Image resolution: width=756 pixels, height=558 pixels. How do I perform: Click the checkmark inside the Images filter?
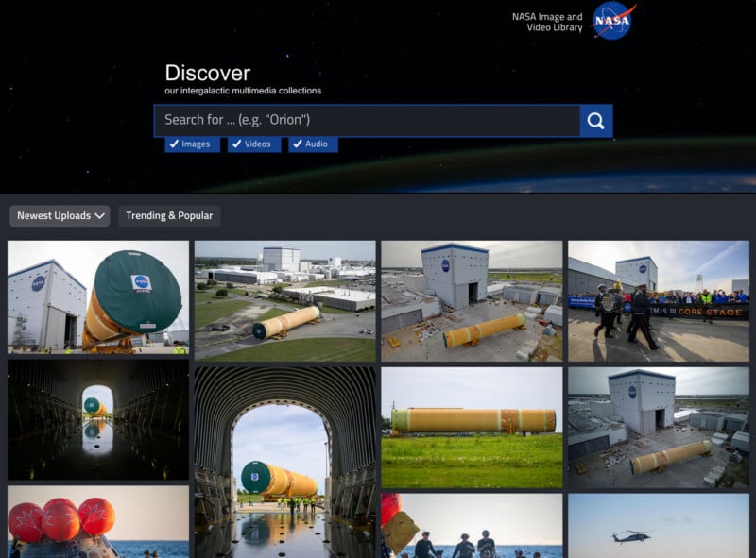pyautogui.click(x=173, y=144)
